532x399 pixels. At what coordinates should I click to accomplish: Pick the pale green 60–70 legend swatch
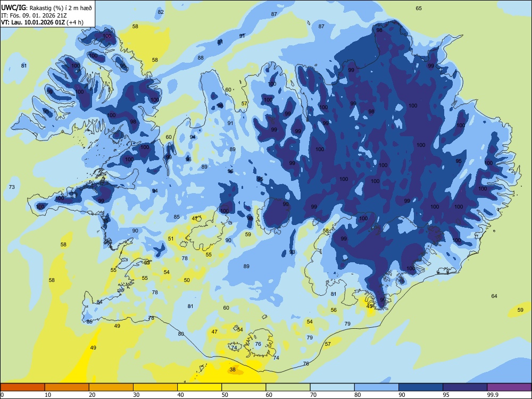click(288, 387)
